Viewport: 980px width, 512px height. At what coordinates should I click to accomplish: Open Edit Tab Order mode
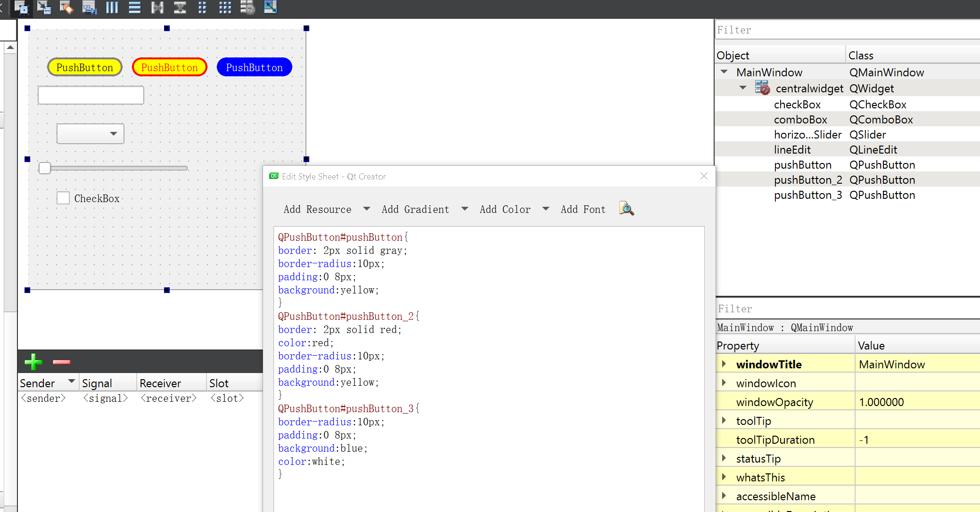click(x=90, y=8)
